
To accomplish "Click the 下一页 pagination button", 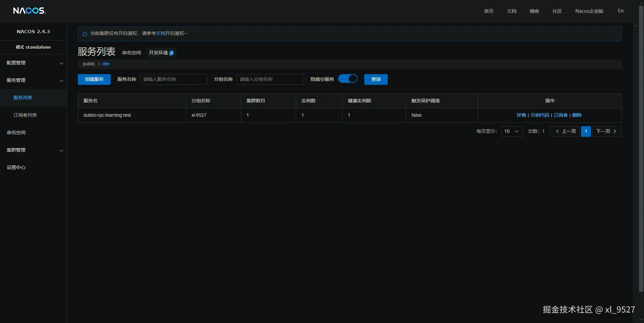I will tap(607, 131).
